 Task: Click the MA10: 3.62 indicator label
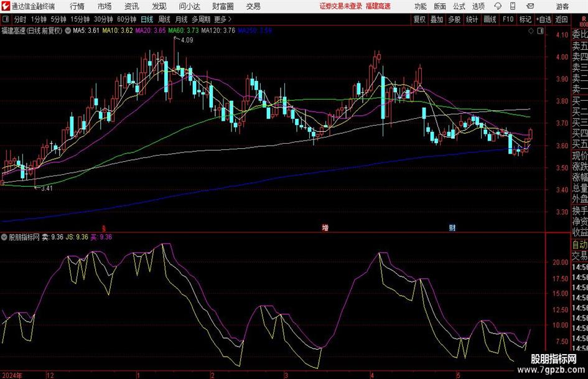[x=118, y=30]
